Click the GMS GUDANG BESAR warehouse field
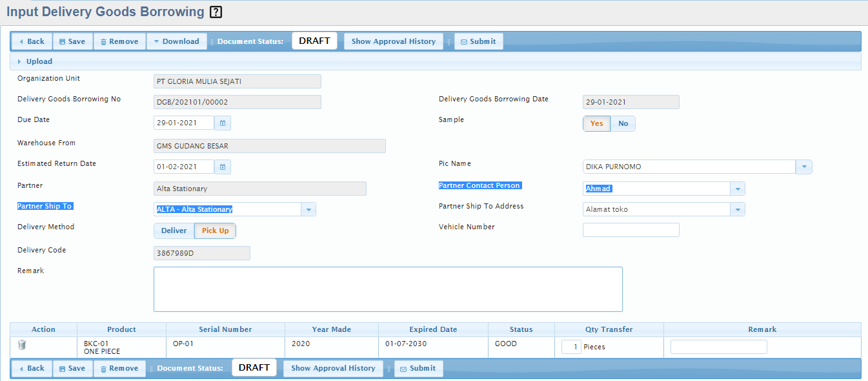This screenshot has width=868, height=381. (x=270, y=146)
